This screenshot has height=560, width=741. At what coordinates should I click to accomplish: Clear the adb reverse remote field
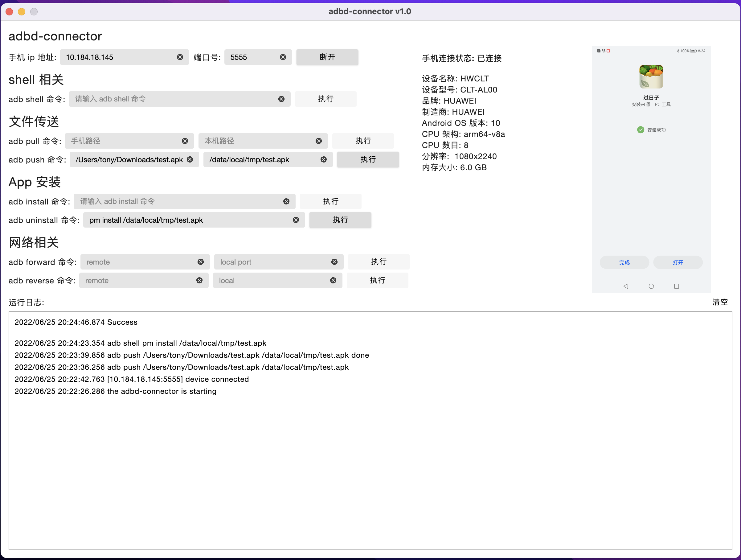click(x=199, y=281)
